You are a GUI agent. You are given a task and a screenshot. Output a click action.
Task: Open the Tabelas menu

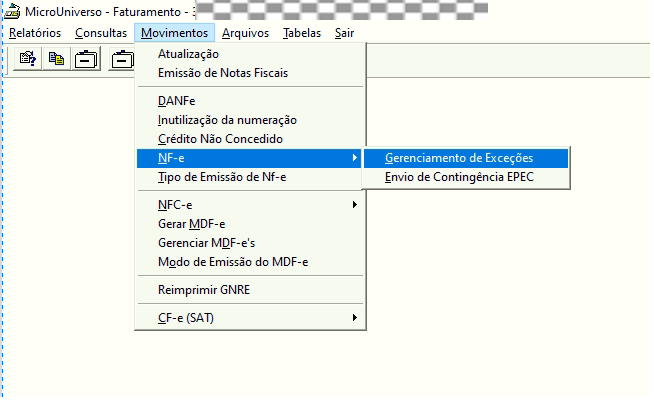[x=302, y=33]
